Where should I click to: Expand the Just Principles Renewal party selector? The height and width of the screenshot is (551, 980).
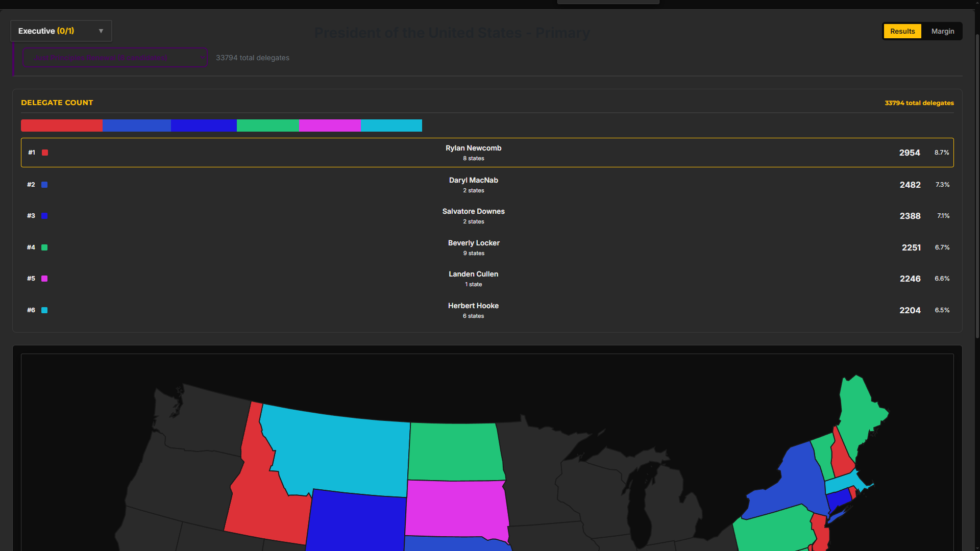pyautogui.click(x=115, y=58)
